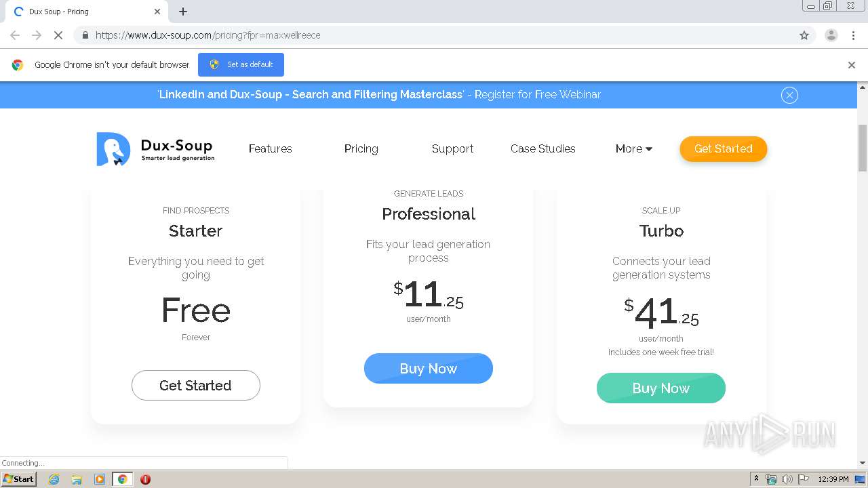This screenshot has width=868, height=488.
Task: Open media player from taskbar
Action: (100, 479)
